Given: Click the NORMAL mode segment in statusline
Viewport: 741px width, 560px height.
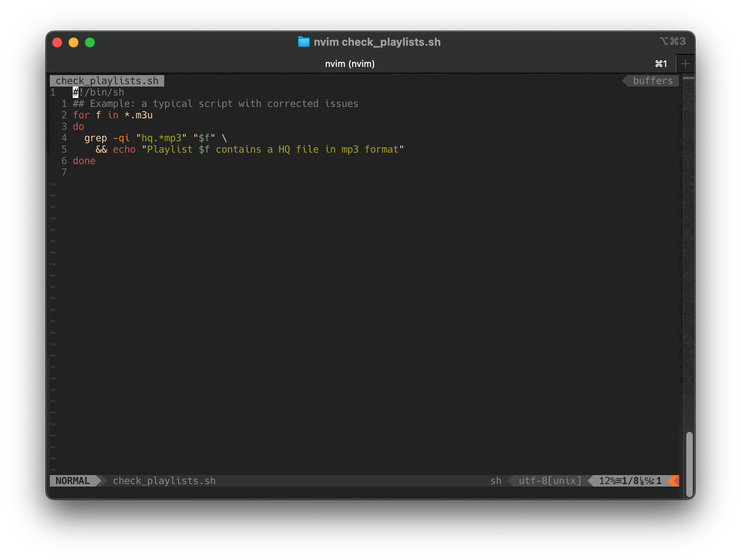Looking at the screenshot, I should (74, 480).
